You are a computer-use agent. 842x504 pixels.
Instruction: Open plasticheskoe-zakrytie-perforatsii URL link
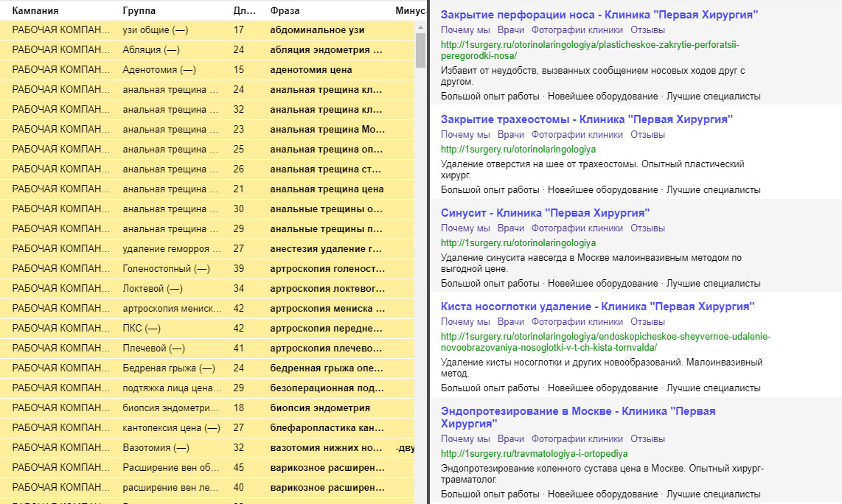[590, 50]
